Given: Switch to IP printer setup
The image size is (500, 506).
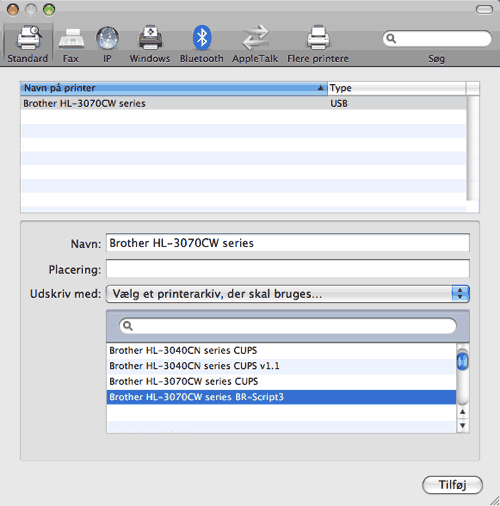Looking at the screenshot, I should [107, 44].
